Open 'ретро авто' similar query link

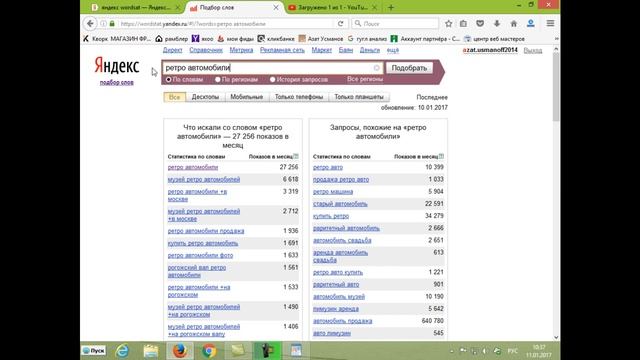coord(328,167)
